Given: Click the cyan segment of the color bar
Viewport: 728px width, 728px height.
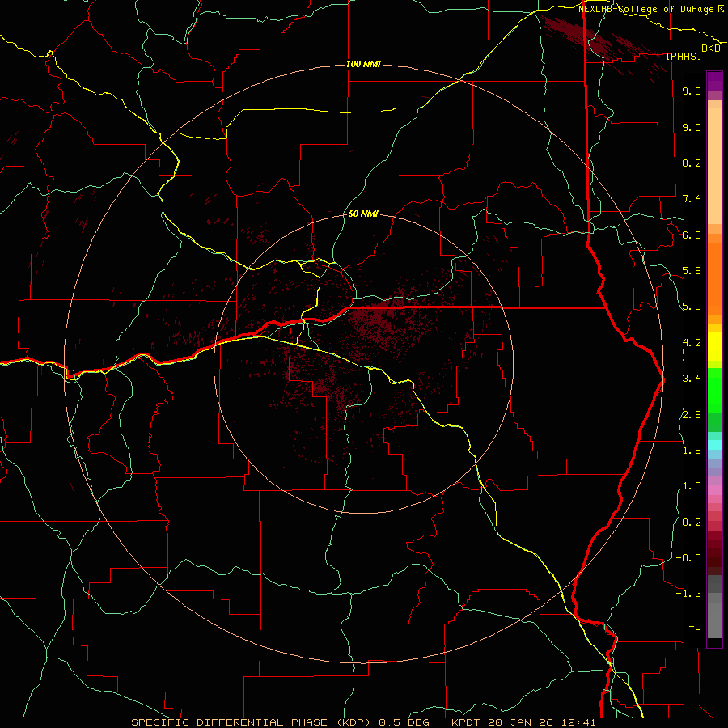Looking at the screenshot, I should [x=714, y=445].
